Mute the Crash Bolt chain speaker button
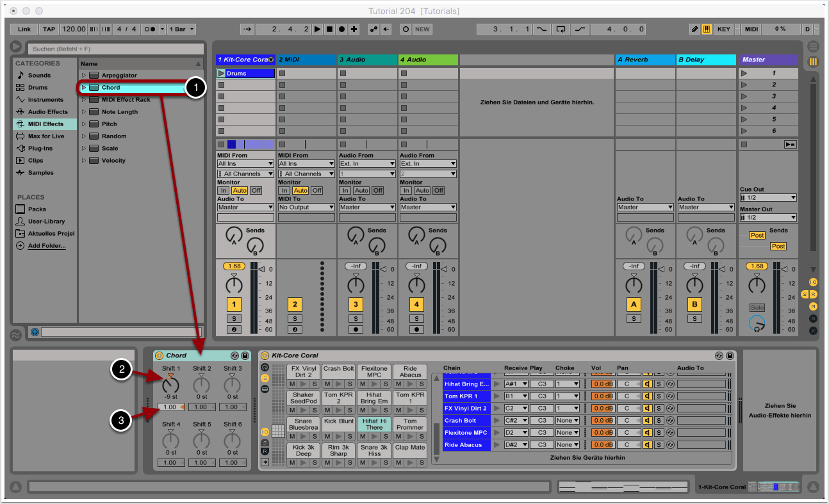The image size is (829, 504). (x=647, y=421)
